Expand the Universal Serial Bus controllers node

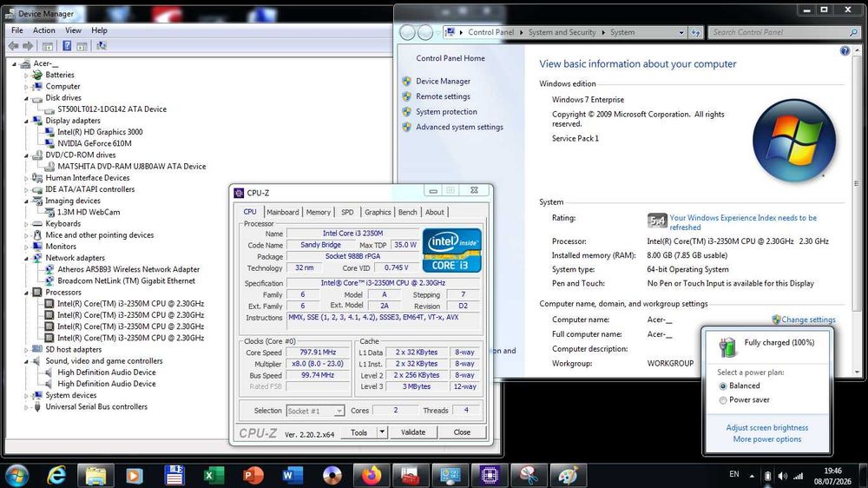[x=26, y=406]
